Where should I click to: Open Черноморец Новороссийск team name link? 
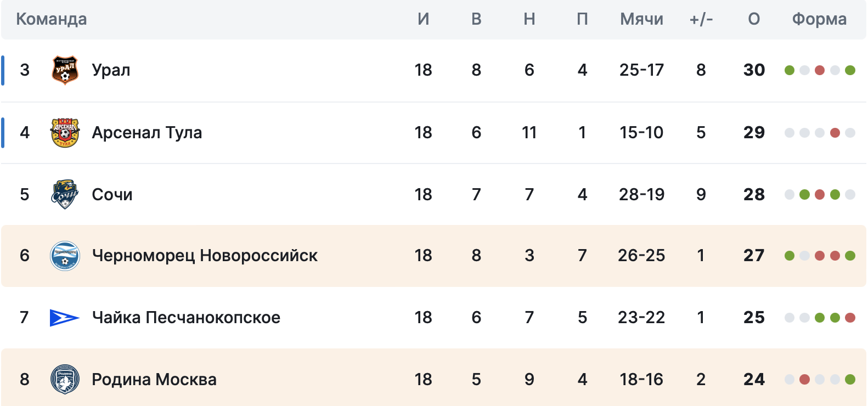pyautogui.click(x=205, y=256)
